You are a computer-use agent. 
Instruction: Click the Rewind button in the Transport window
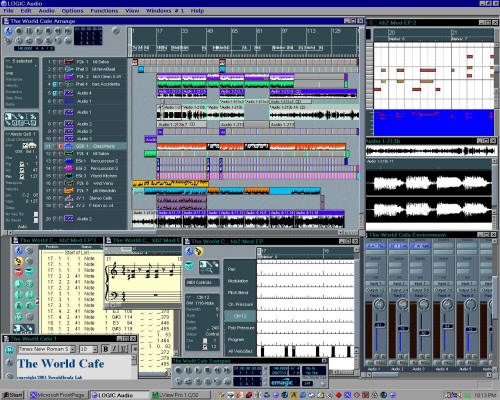pyautogui.click(x=217, y=370)
